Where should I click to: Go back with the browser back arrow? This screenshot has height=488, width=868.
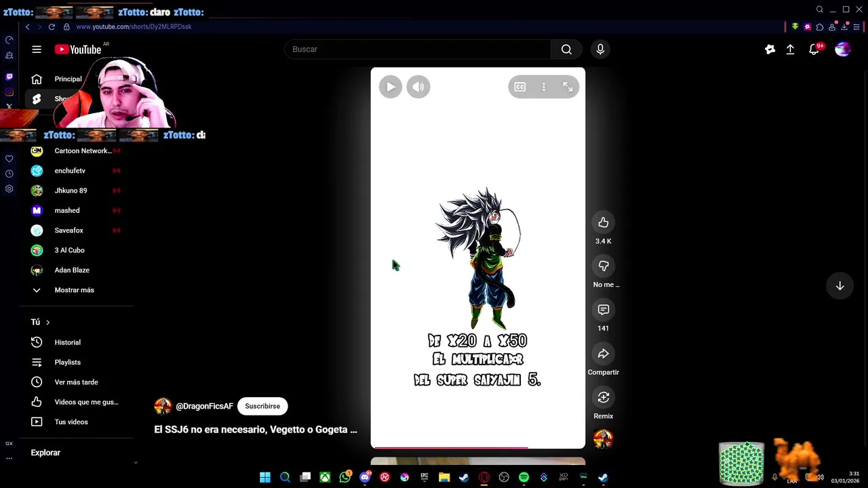[27, 26]
